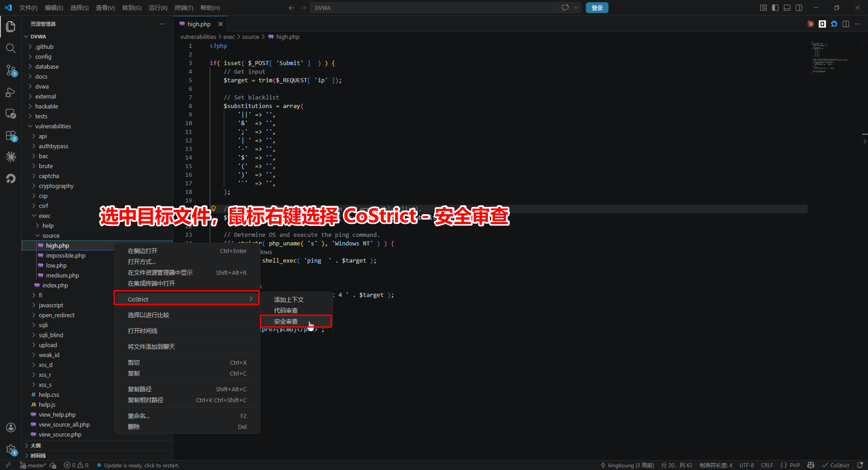Screen dimensions: 868x470
Task: Open the Extensions view
Action: (x=11, y=136)
